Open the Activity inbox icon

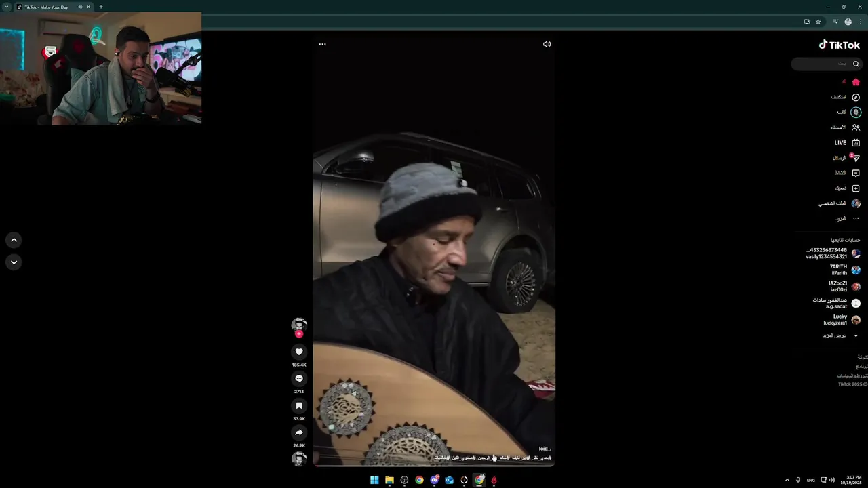tap(856, 174)
